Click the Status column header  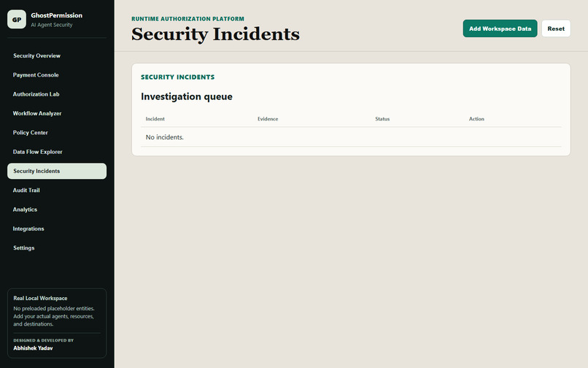coord(382,119)
